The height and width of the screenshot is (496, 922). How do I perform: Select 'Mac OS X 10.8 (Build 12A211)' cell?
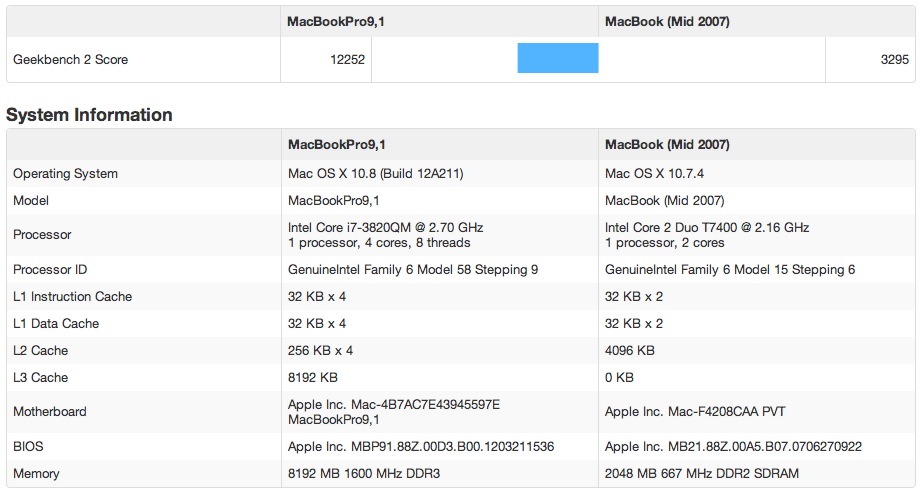[375, 173]
